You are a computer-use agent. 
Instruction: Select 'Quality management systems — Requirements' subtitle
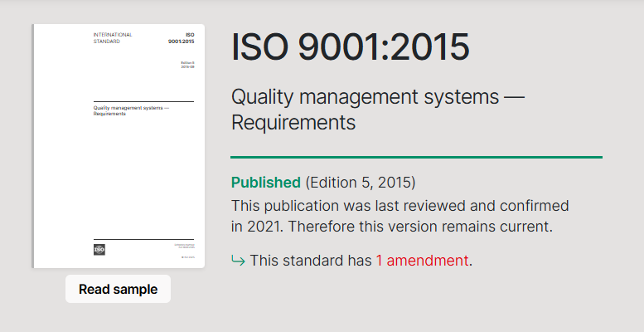pyautogui.click(x=378, y=110)
